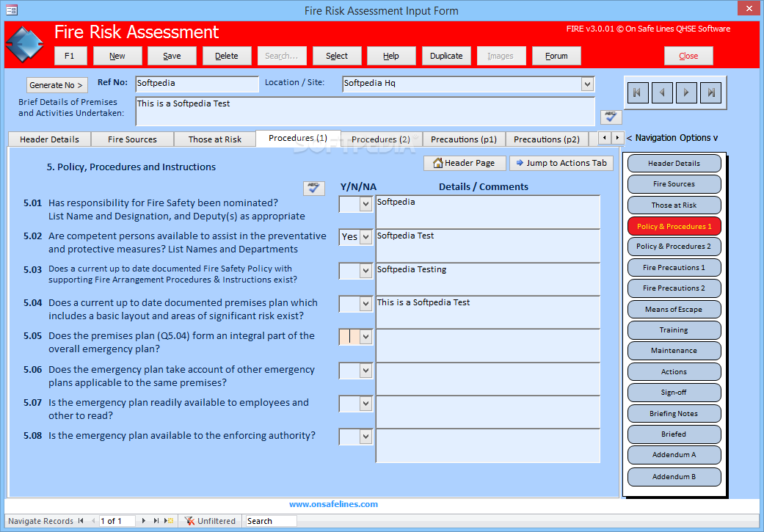Switch to Those at Risk tab
764x532 pixels.
coord(215,139)
